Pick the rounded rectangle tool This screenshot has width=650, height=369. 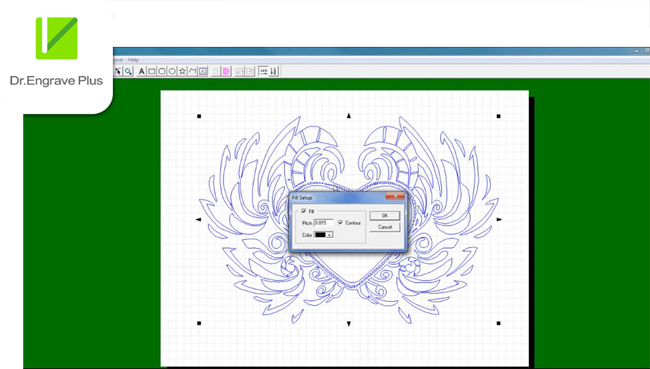[162, 71]
